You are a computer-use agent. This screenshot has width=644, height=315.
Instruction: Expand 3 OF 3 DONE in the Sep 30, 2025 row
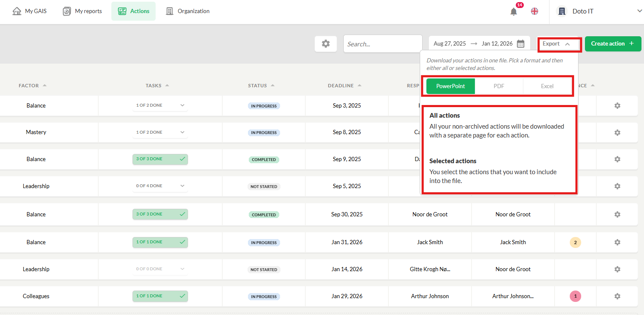coord(160,214)
